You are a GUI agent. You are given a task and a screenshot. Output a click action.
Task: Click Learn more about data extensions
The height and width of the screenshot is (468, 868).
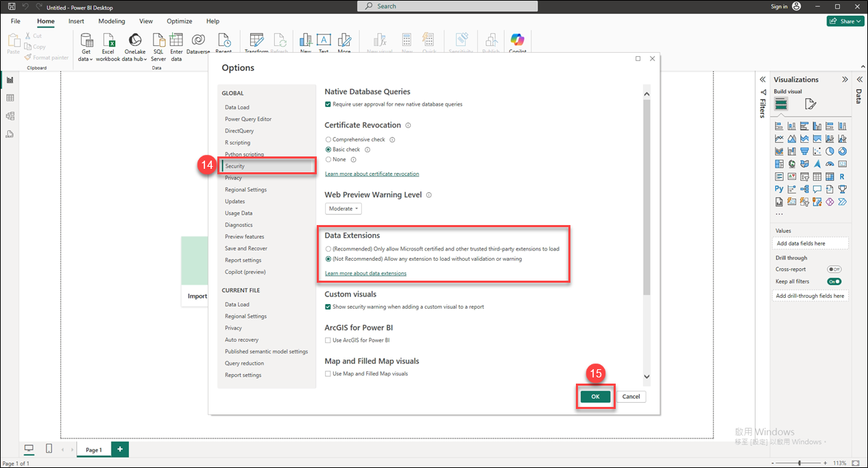pyautogui.click(x=365, y=273)
